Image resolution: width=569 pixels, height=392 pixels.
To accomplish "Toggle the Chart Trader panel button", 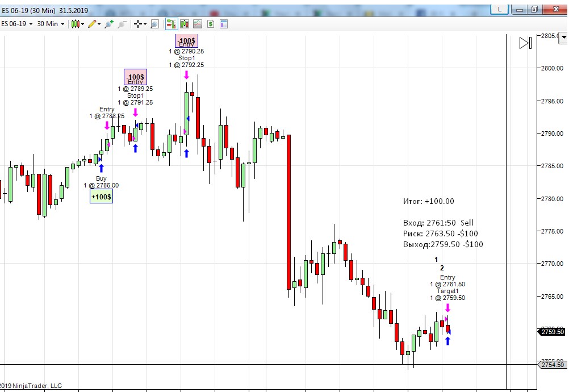I will [171, 24].
